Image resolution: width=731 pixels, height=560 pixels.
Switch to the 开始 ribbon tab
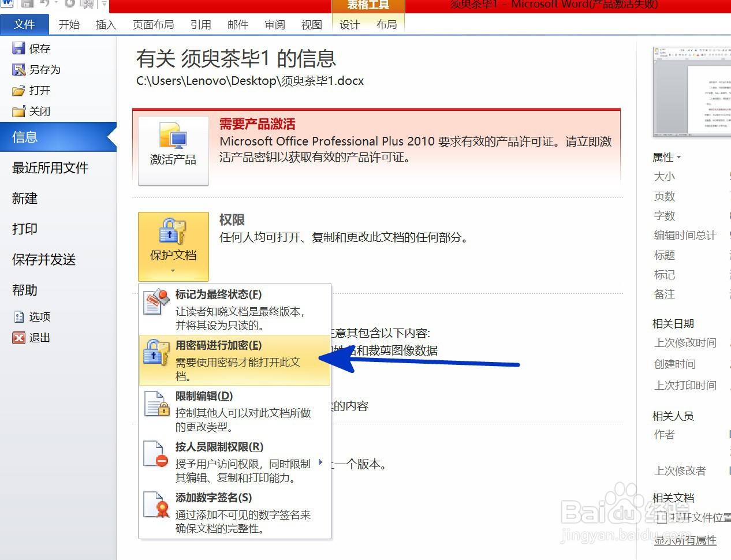(69, 24)
